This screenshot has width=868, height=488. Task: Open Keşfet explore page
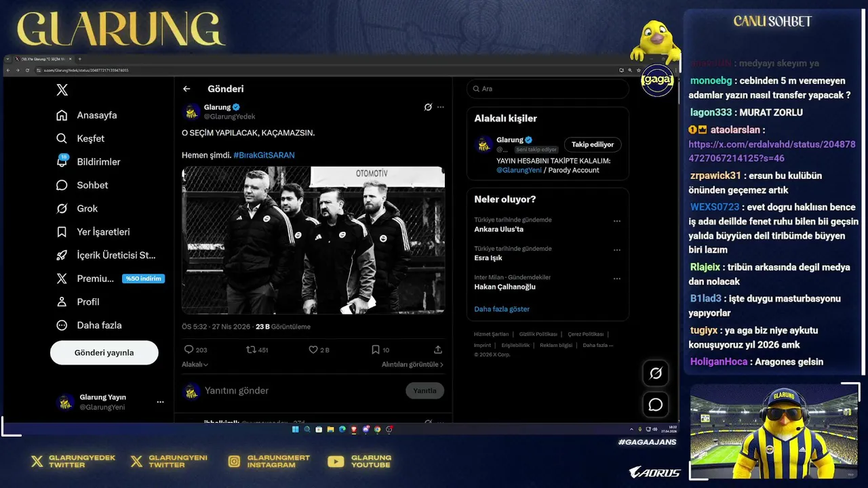tap(81, 138)
